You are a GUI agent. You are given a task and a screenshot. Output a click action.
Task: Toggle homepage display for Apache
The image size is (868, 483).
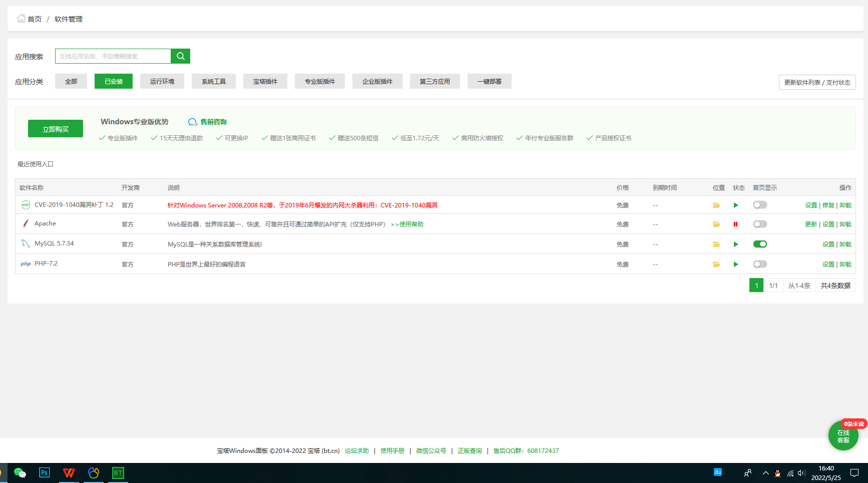pos(760,224)
